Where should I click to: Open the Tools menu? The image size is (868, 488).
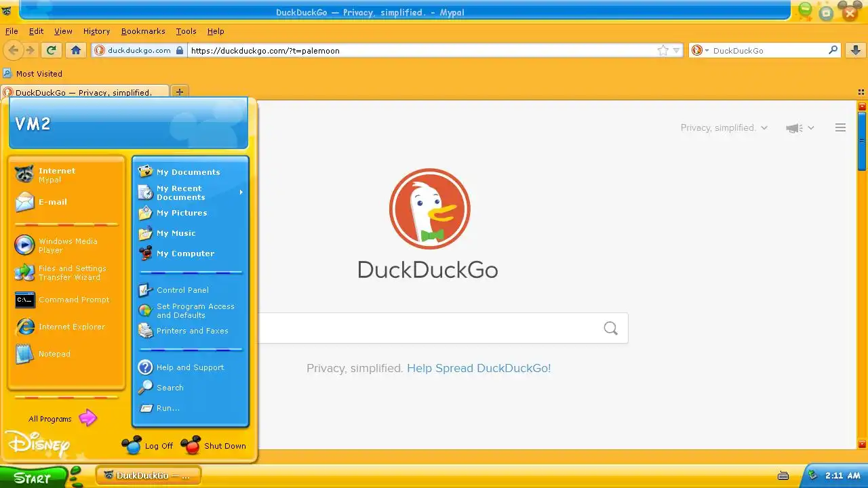coord(186,31)
